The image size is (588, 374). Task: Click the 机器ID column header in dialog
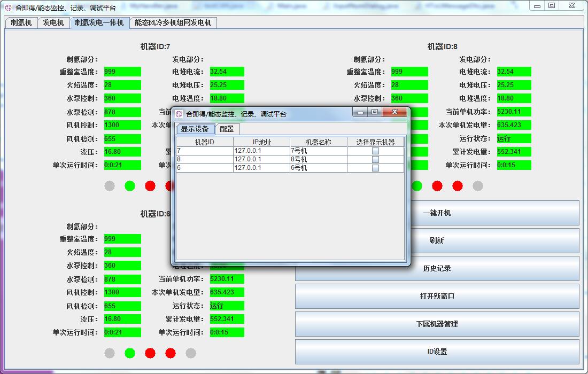tap(204, 142)
